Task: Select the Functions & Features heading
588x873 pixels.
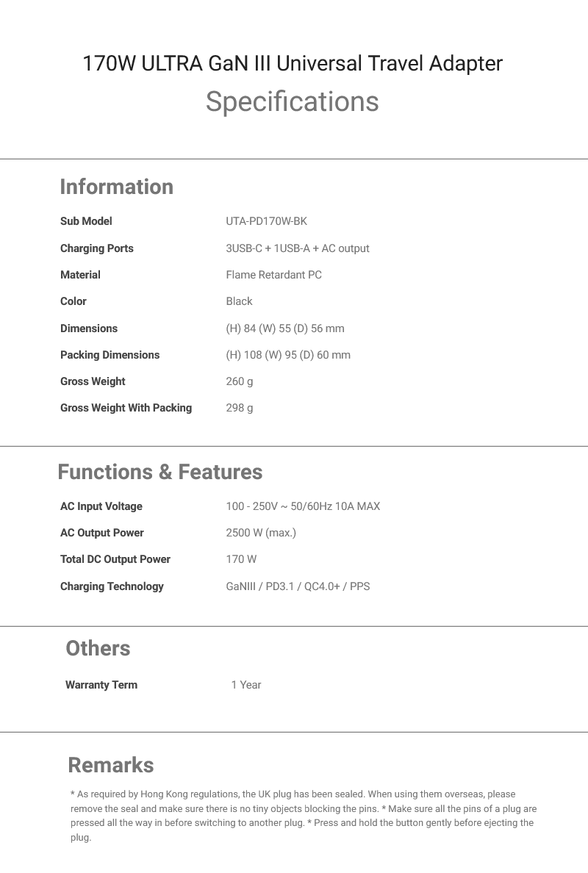Action: click(x=159, y=472)
